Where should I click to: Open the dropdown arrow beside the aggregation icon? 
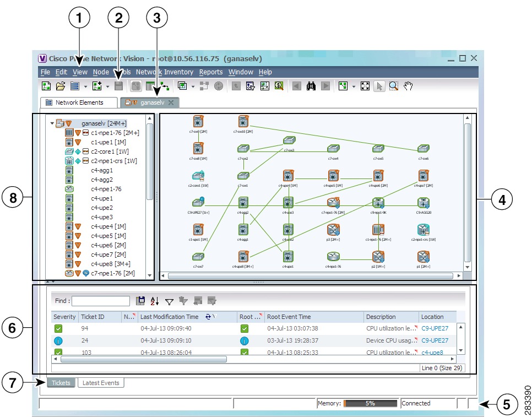click(193, 87)
